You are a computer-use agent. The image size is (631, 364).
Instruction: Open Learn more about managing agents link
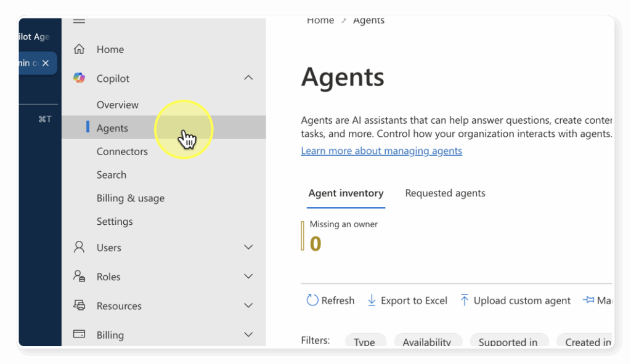[x=381, y=151]
